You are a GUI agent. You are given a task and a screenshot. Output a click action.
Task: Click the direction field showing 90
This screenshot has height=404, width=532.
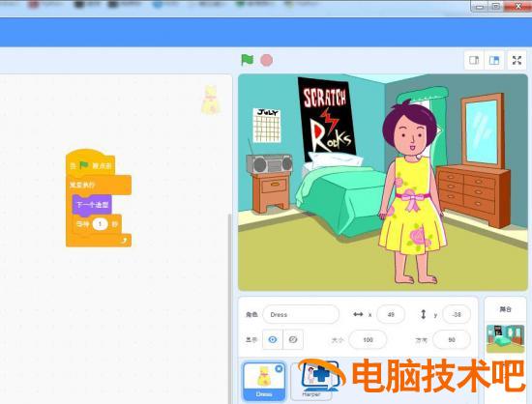[x=452, y=339]
